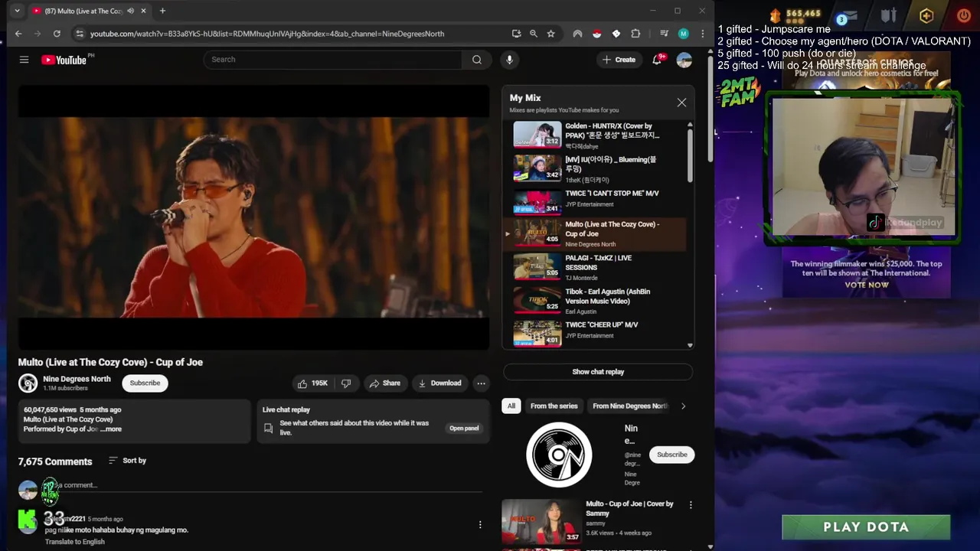
Task: Open Chrome's three-dot menu
Action: (701, 34)
